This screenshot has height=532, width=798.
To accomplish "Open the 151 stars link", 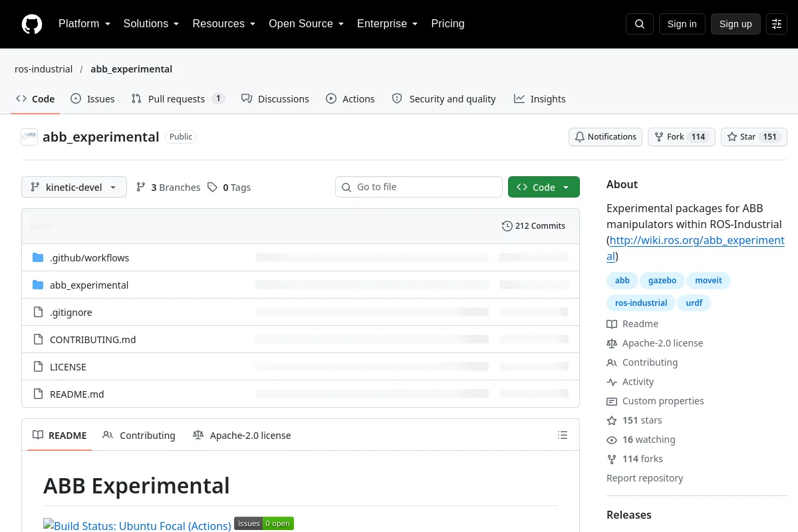I will [x=634, y=420].
